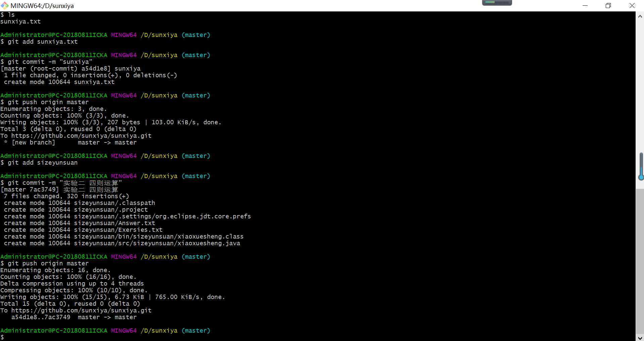Click 'create mode 100644 sunxiya.txt' line
The image size is (644, 341).
coord(59,82)
